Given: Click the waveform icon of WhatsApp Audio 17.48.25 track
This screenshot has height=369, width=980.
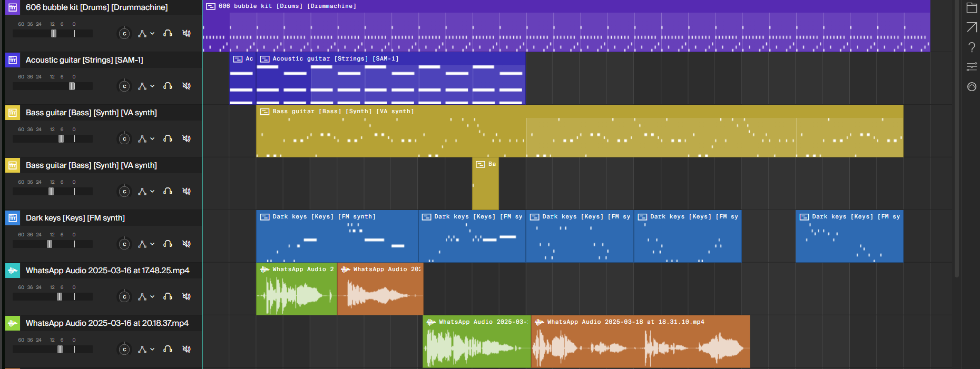Looking at the screenshot, I should [13, 271].
